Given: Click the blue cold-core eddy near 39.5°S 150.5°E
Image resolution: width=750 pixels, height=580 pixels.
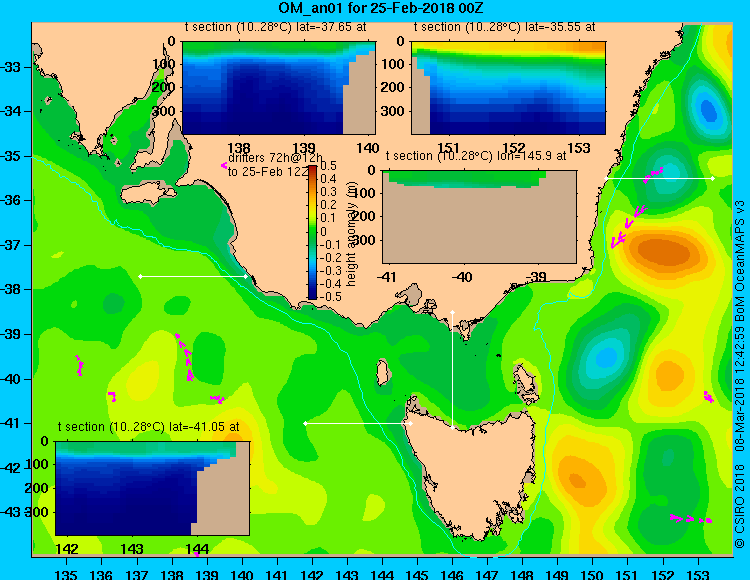Looking at the screenshot, I should pyautogui.click(x=605, y=356).
